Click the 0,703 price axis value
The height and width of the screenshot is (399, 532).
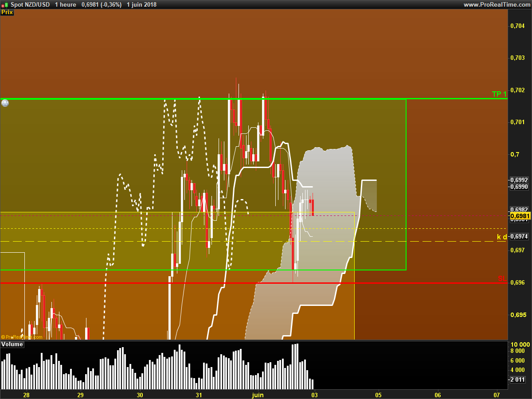tap(518, 58)
